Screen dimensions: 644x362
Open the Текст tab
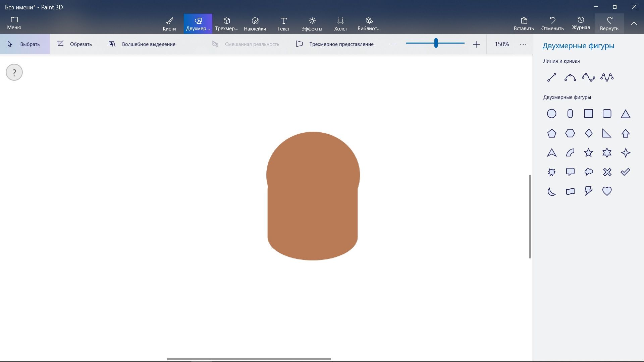[283, 24]
